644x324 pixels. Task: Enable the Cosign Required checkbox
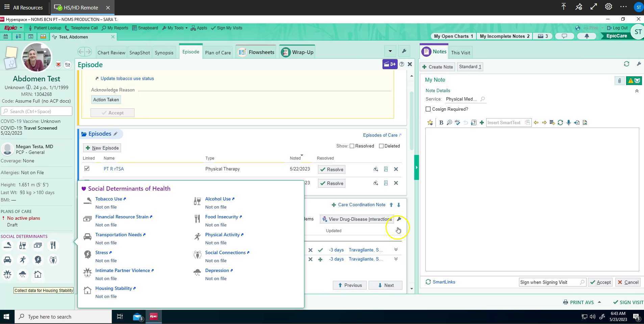[x=428, y=109]
